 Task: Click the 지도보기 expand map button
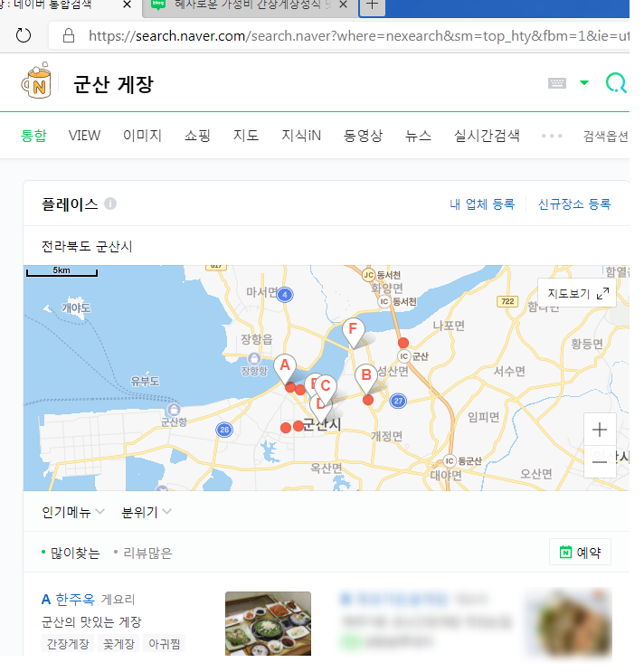pos(577,293)
